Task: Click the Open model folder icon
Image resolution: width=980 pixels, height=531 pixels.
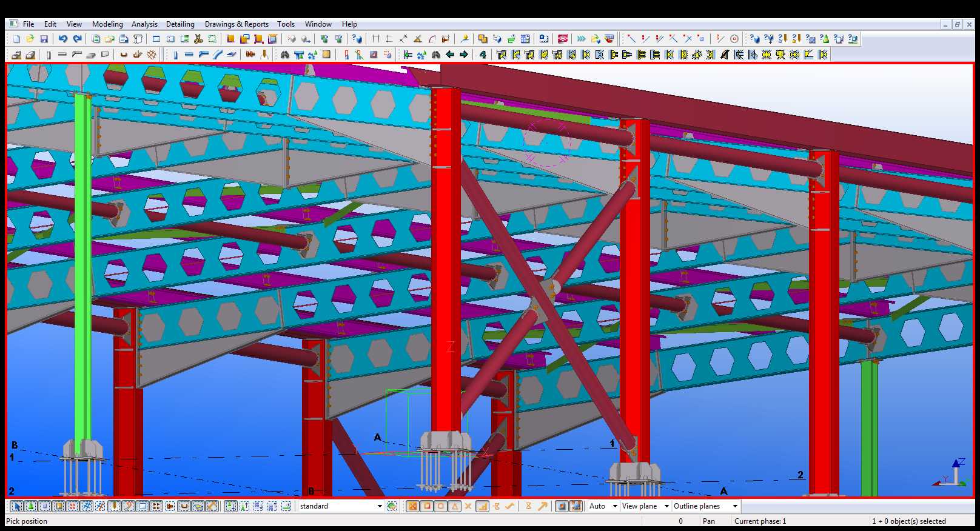Action: tap(30, 39)
